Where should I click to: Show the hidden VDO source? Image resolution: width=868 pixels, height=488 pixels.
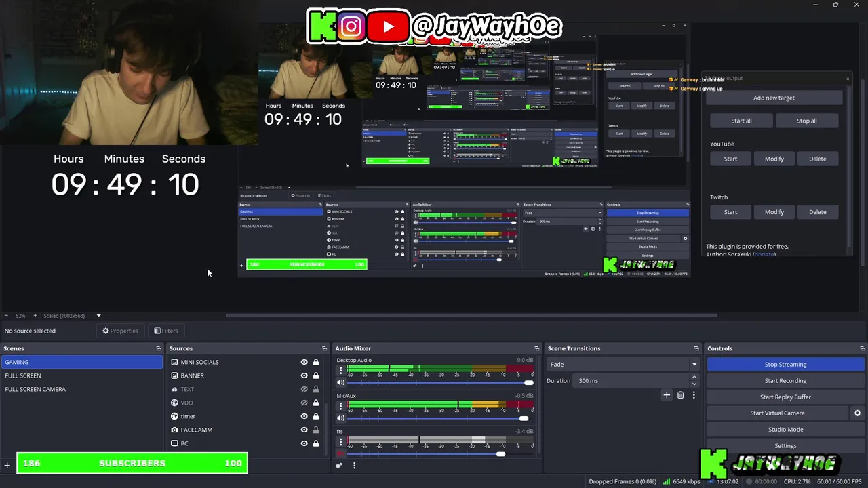coord(304,403)
